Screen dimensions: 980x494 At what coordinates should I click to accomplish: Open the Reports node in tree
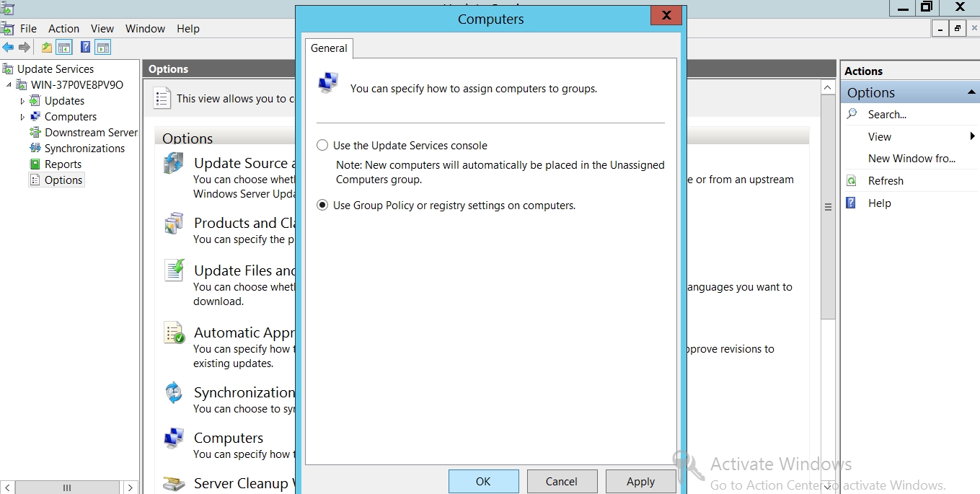63,164
